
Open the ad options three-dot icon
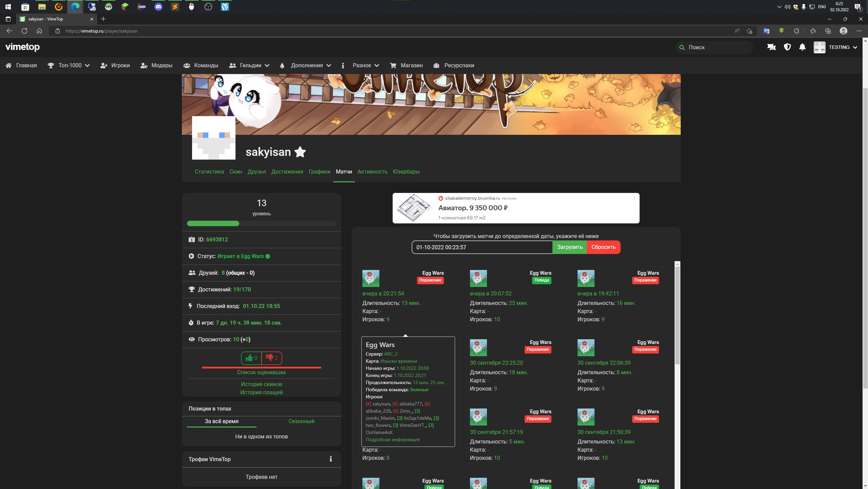pos(634,198)
